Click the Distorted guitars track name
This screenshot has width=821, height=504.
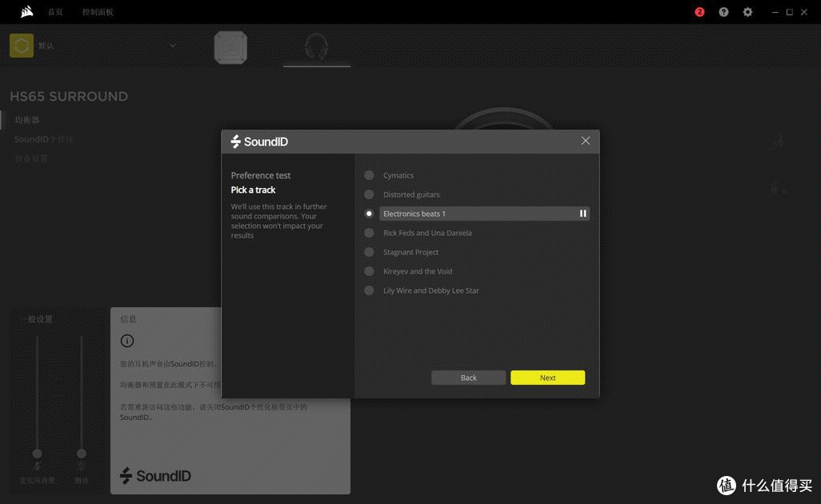[x=411, y=194]
